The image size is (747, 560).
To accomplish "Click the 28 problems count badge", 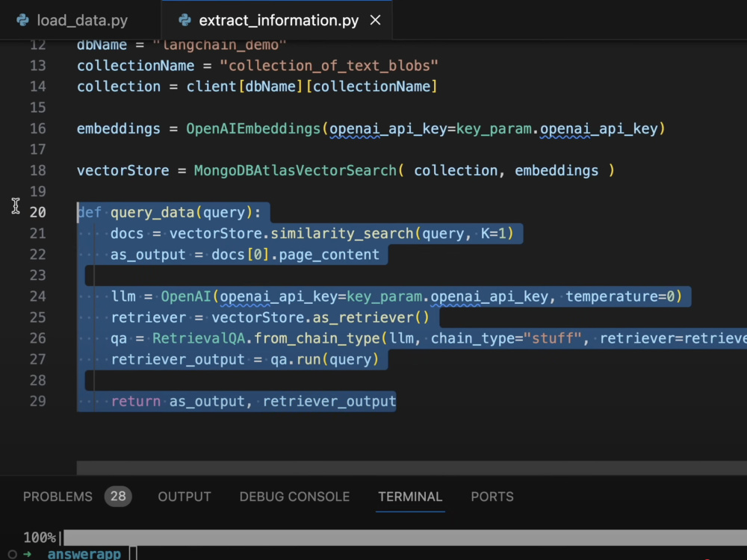I will point(118,497).
